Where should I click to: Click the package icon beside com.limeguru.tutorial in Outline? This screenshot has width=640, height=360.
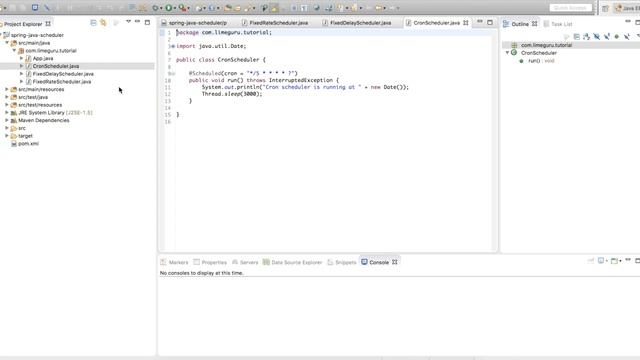click(x=514, y=45)
